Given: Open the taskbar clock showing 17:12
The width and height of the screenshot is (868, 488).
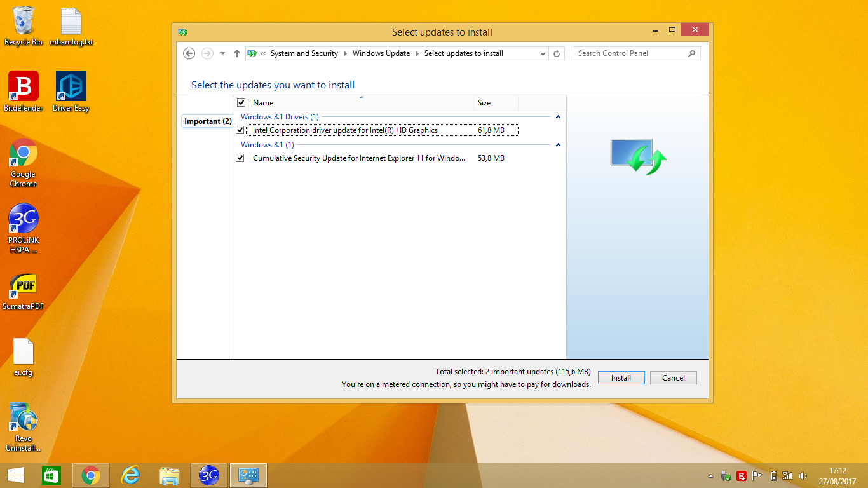Looking at the screenshot, I should 837,475.
